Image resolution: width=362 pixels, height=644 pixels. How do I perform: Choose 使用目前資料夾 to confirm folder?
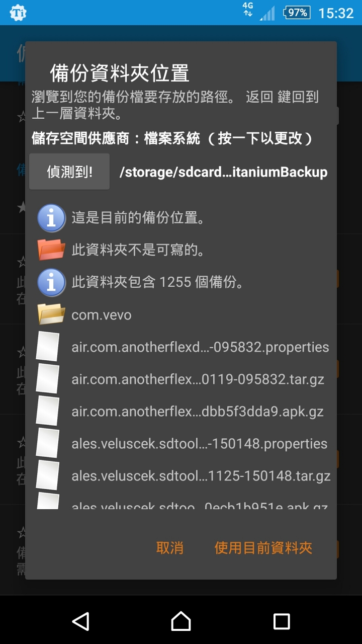[263, 548]
